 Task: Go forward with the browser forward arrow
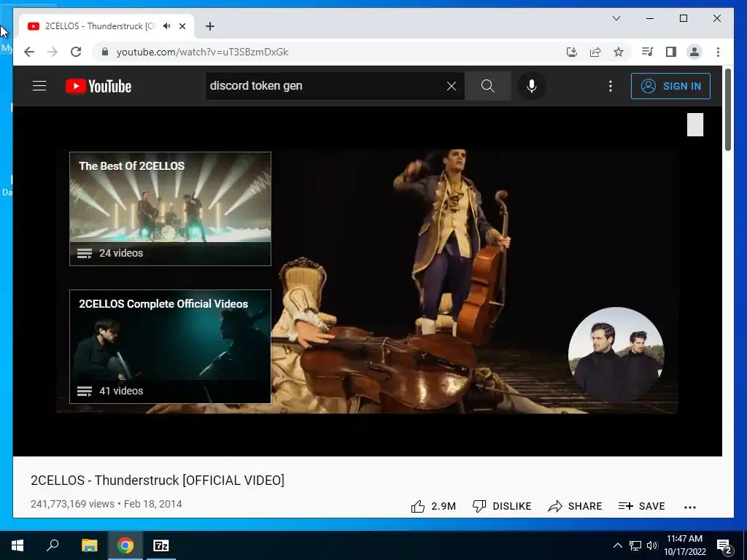[x=53, y=52]
